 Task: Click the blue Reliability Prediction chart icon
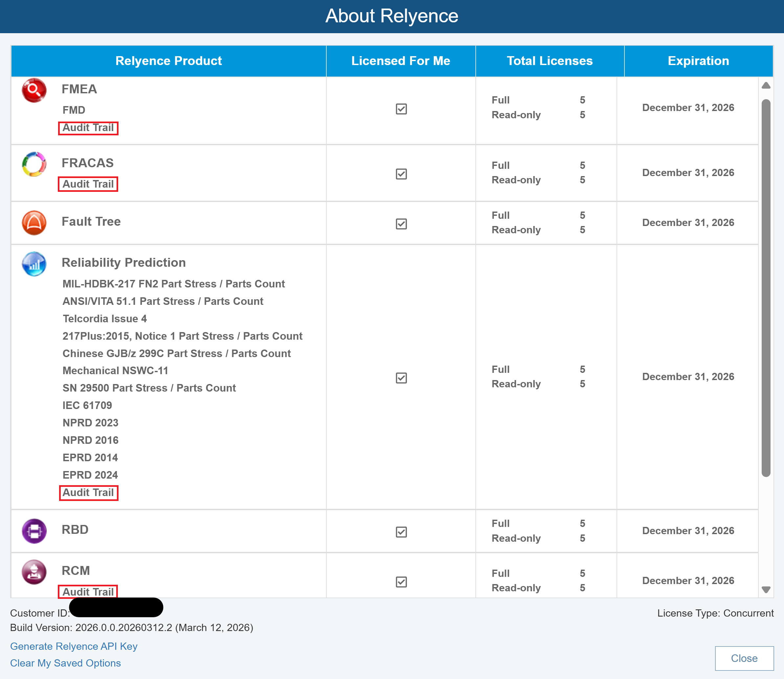34,264
